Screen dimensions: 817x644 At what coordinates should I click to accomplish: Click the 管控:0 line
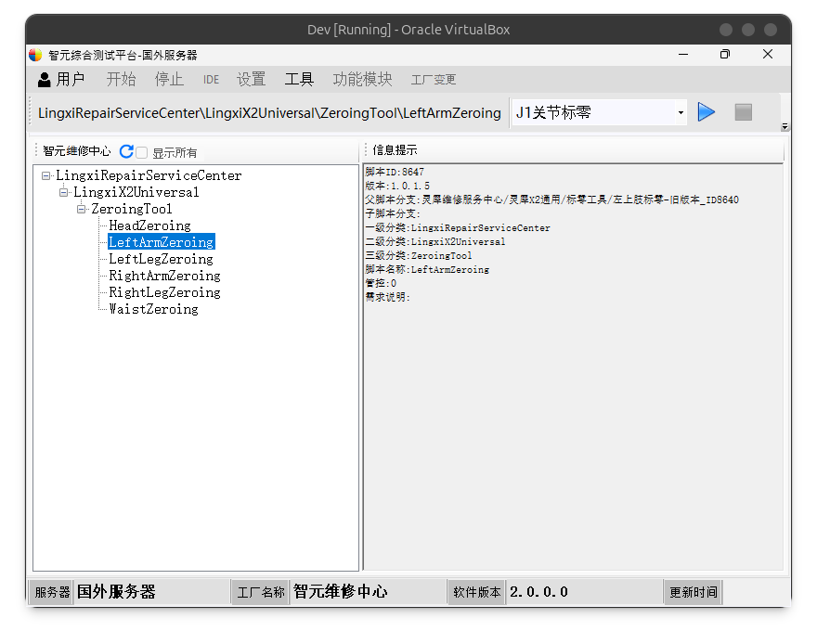pyautogui.click(x=381, y=283)
